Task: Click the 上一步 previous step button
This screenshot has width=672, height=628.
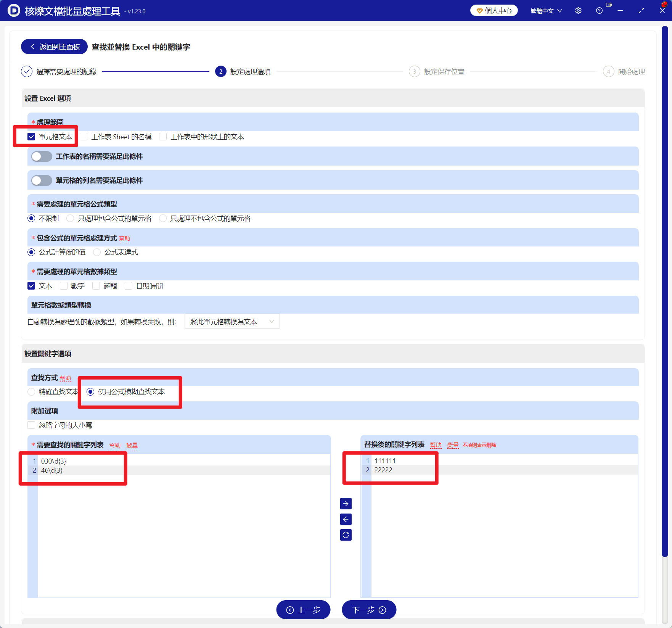Action: [x=303, y=610]
